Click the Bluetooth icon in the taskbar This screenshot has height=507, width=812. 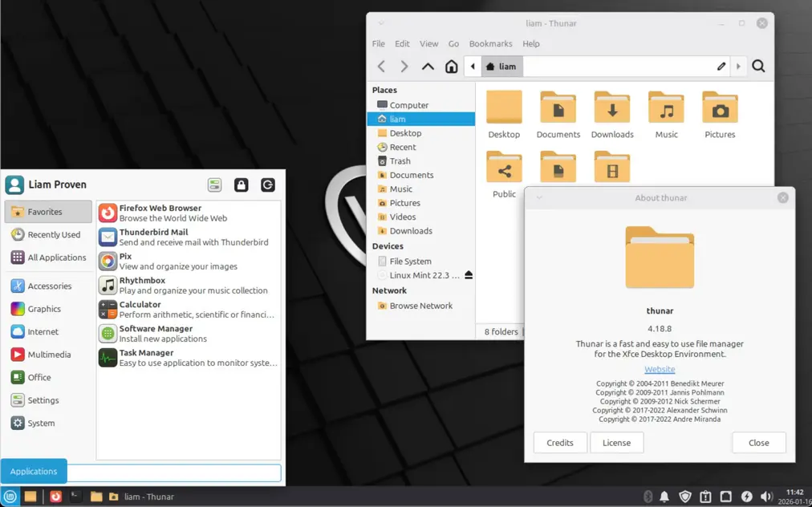click(648, 497)
